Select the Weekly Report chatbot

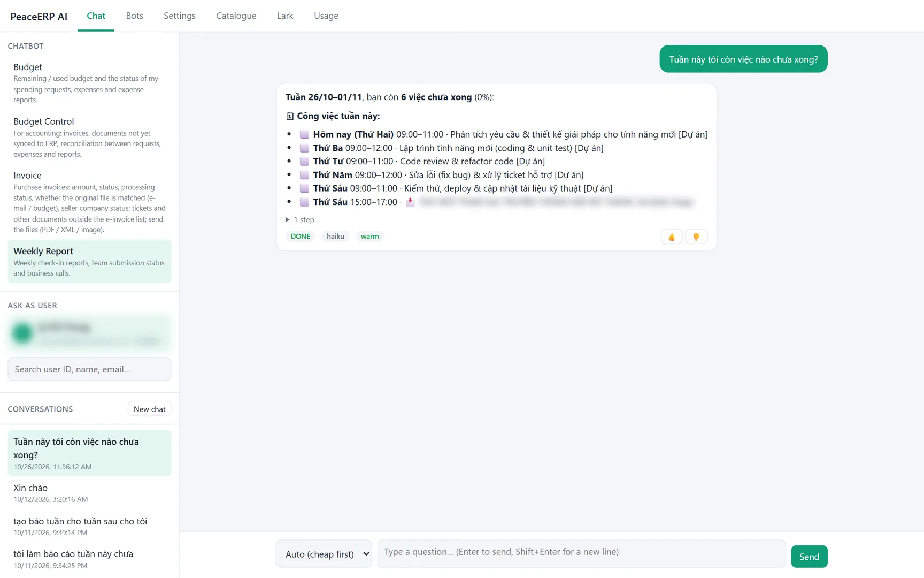pos(89,261)
